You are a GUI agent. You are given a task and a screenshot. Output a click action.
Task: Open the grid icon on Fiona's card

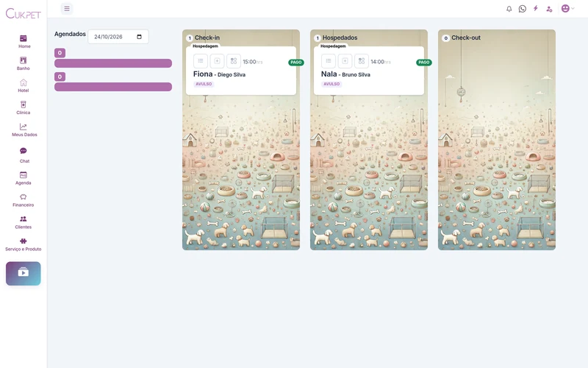coord(234,61)
